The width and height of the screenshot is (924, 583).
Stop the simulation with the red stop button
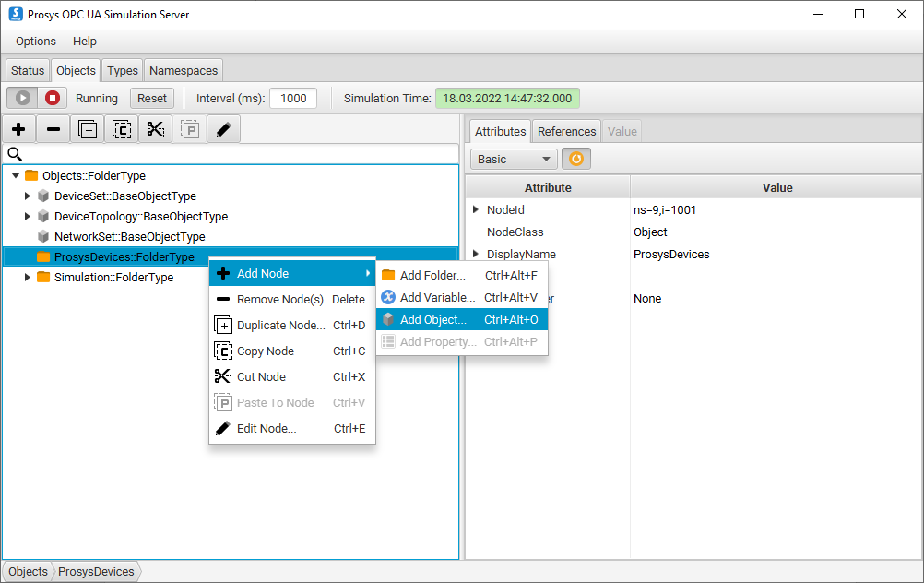pos(53,98)
